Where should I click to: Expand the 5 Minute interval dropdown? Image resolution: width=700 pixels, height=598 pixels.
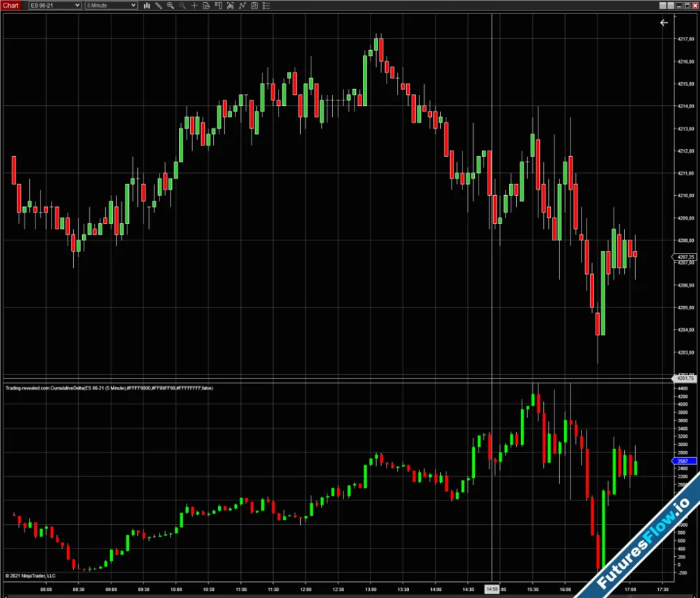tap(111, 6)
